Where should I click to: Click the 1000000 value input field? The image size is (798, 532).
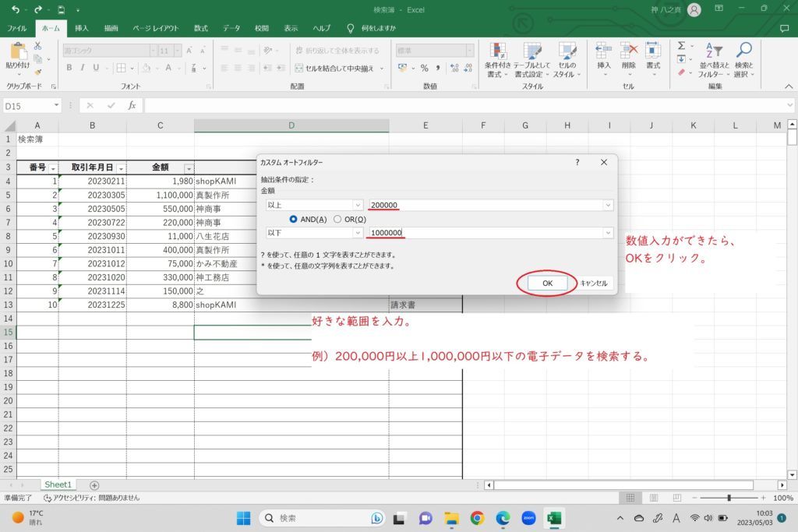click(483, 233)
